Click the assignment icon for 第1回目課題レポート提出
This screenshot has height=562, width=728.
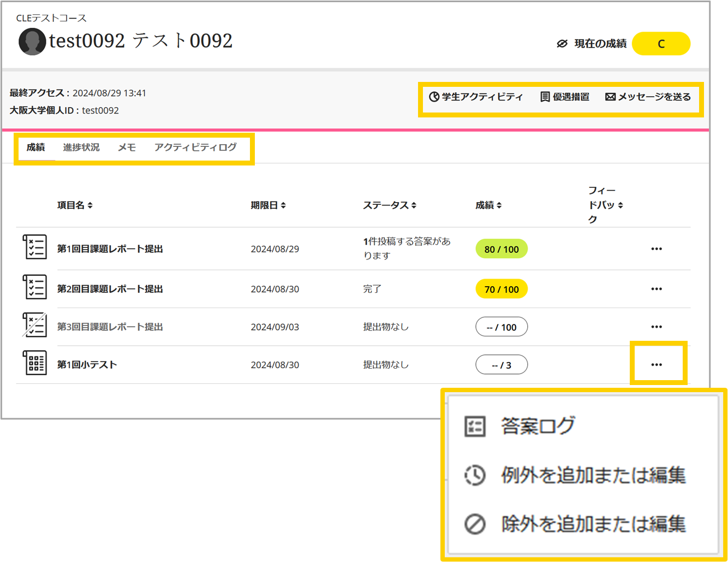35,247
